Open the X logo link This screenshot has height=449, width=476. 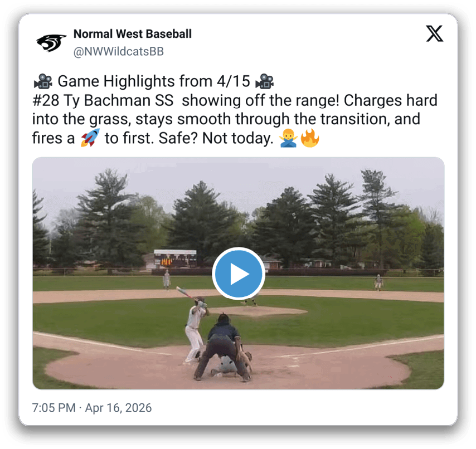point(434,33)
